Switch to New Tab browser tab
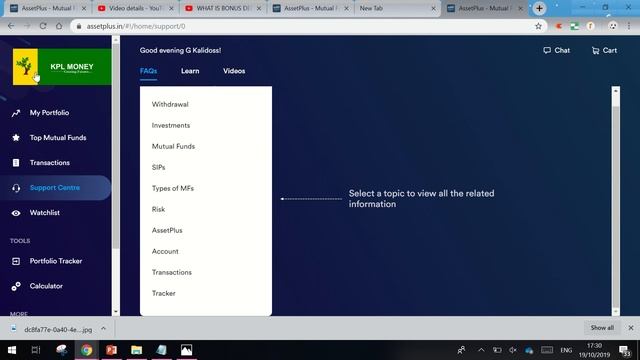The width and height of the screenshot is (640, 360). 395,8
